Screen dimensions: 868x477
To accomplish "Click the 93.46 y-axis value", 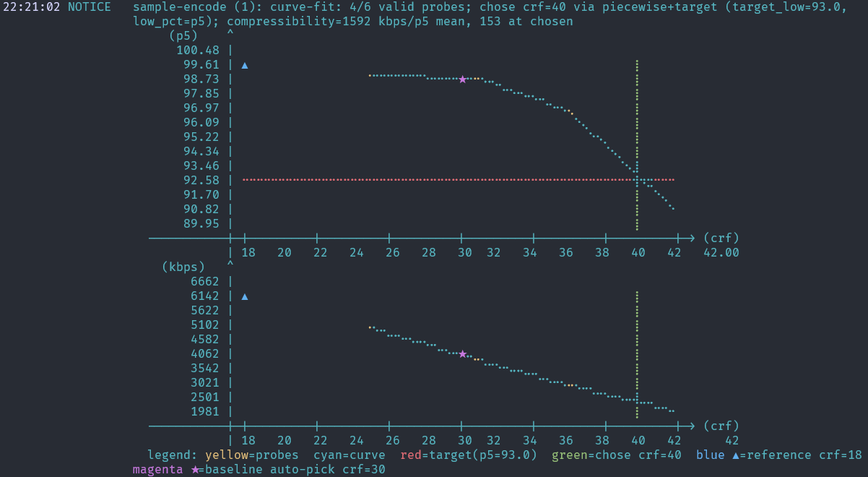I will (201, 166).
